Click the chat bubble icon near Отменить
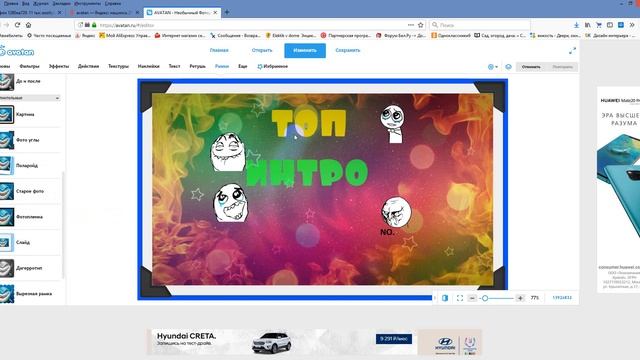640x360 pixels. pyautogui.click(x=508, y=67)
